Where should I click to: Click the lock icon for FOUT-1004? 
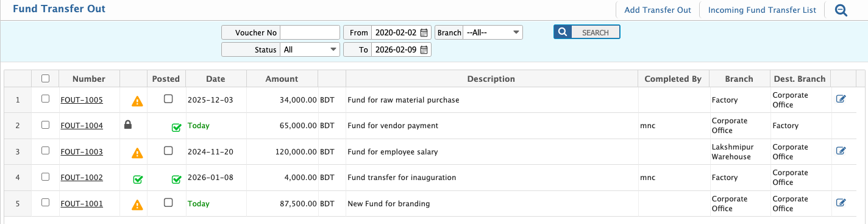tap(128, 125)
